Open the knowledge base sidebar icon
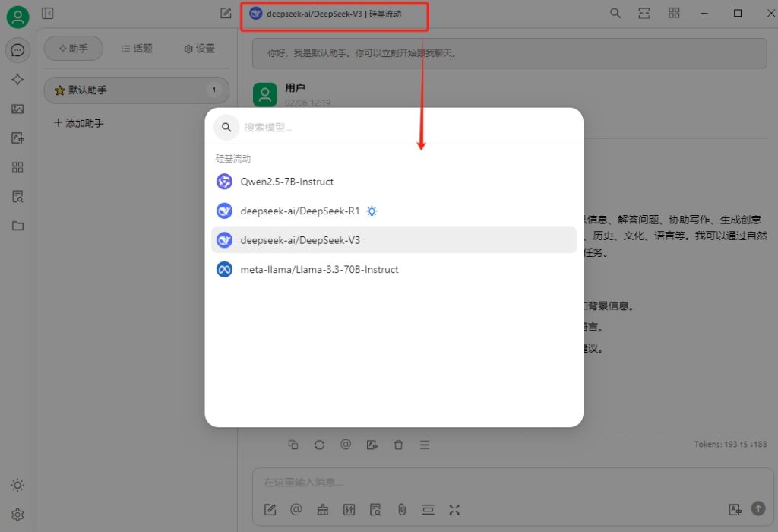Image resolution: width=778 pixels, height=532 pixels. tap(18, 197)
